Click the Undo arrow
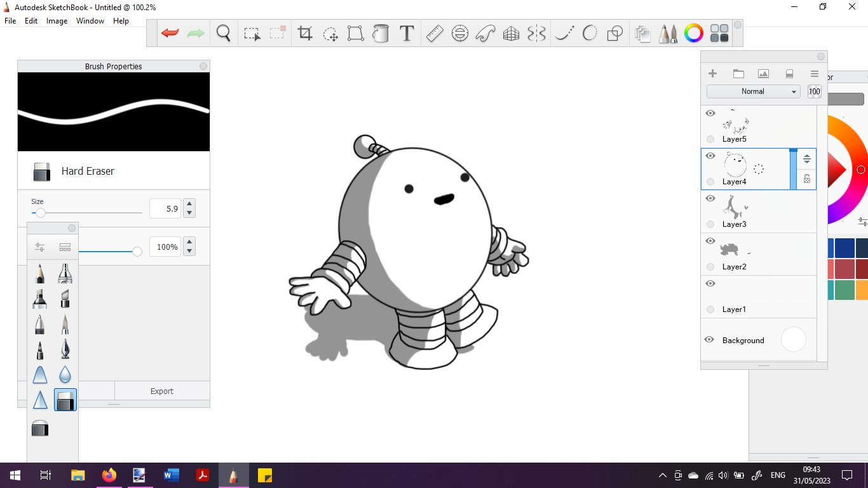This screenshot has width=868, height=488. pyautogui.click(x=170, y=33)
